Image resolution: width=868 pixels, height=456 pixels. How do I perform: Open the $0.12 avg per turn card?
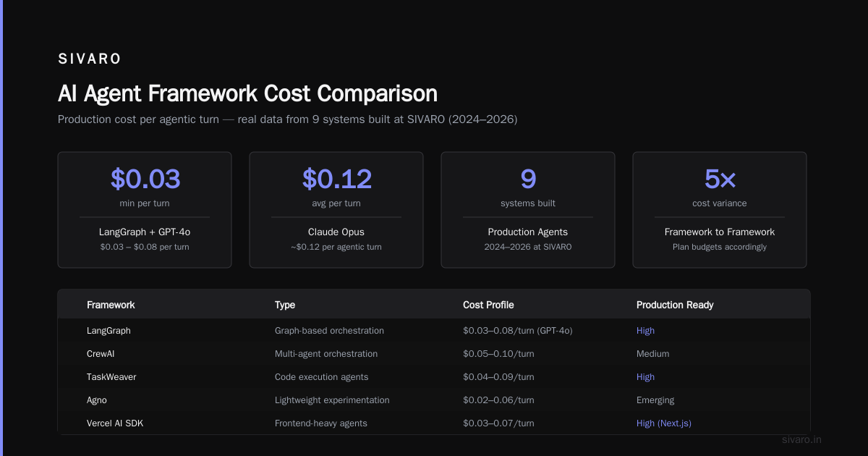pyautogui.click(x=336, y=210)
